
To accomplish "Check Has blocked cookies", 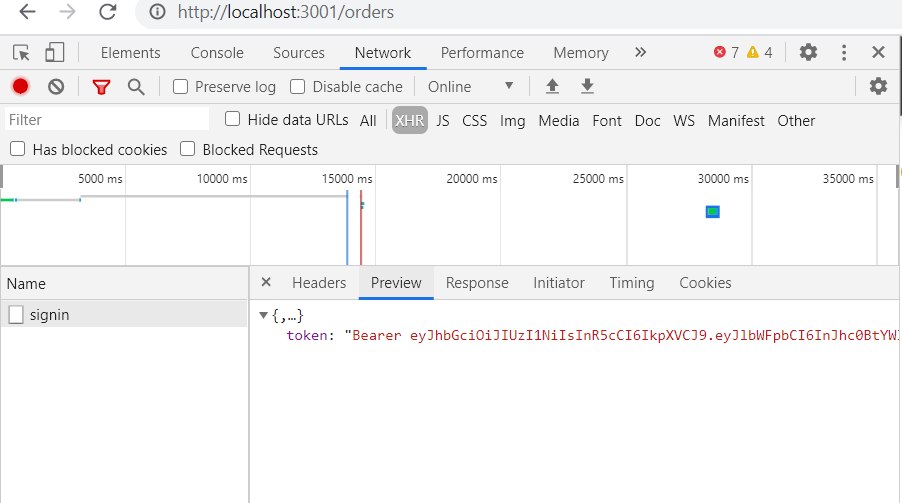I will tap(18, 148).
